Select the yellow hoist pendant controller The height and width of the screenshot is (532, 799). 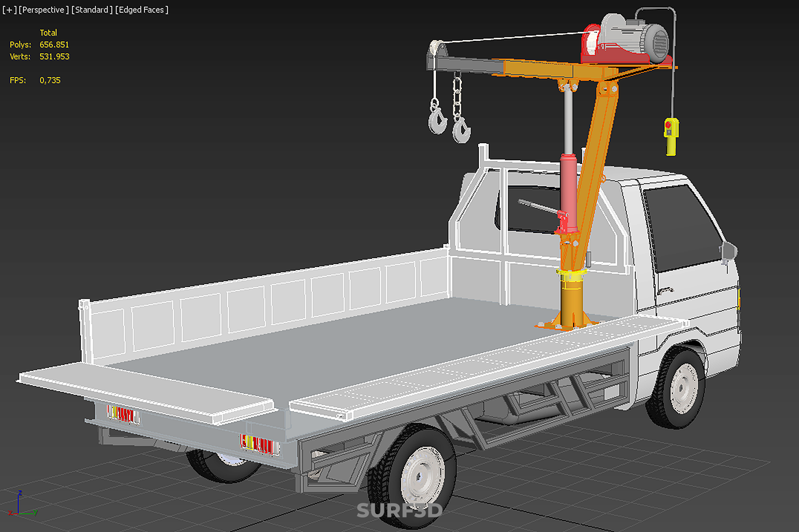pyautogui.click(x=670, y=135)
